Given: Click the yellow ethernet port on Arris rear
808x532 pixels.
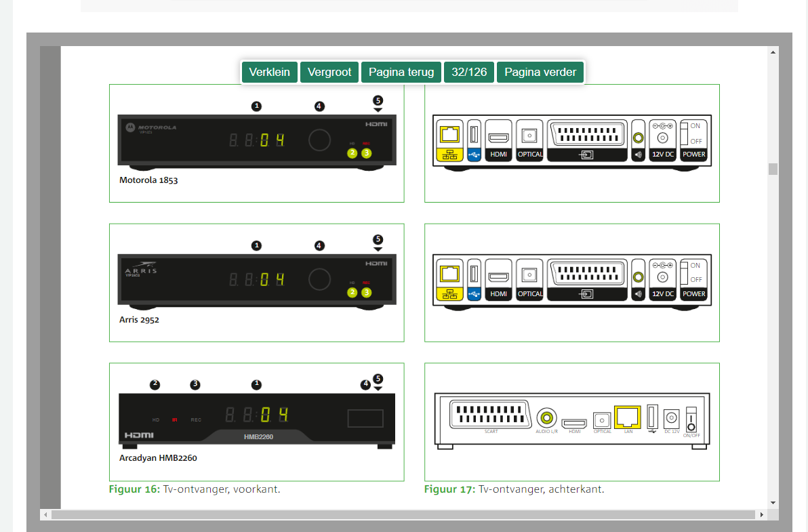Looking at the screenshot, I should point(450,280).
